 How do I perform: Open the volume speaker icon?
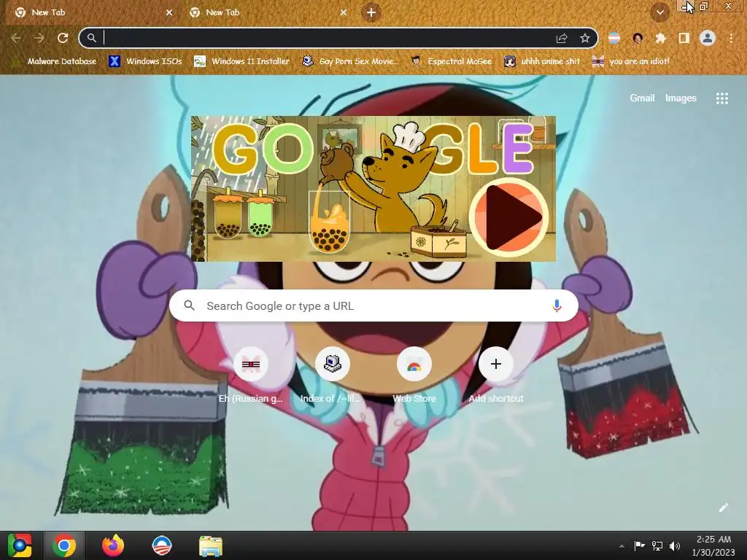coord(675,545)
